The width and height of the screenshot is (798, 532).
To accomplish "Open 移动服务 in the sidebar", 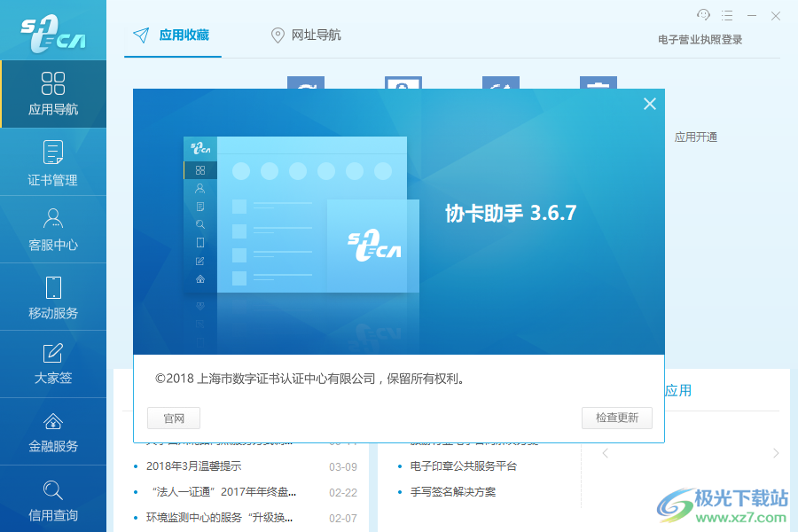I will coord(53,297).
